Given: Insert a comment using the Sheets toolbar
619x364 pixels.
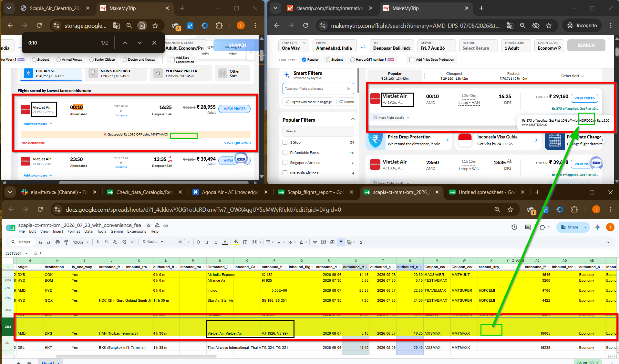Looking at the screenshot, I should (x=324, y=242).
